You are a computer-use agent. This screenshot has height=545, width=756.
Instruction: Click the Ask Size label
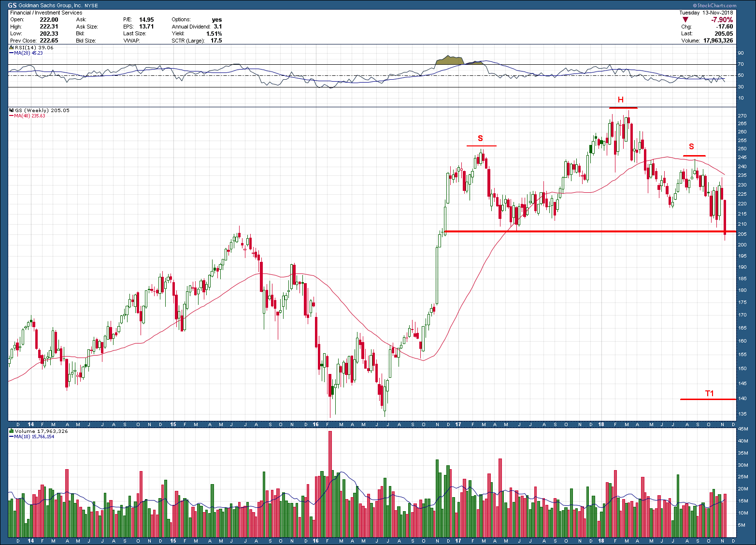click(x=87, y=27)
